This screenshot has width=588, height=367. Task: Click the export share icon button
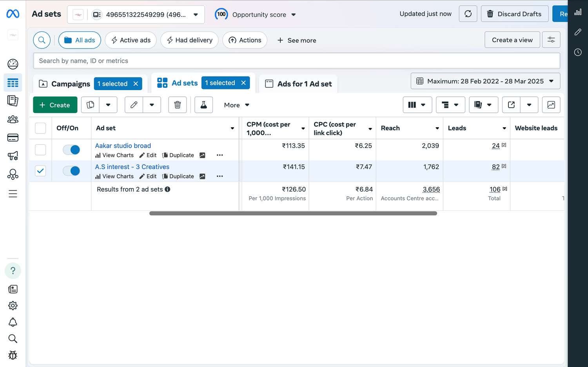[511, 105]
